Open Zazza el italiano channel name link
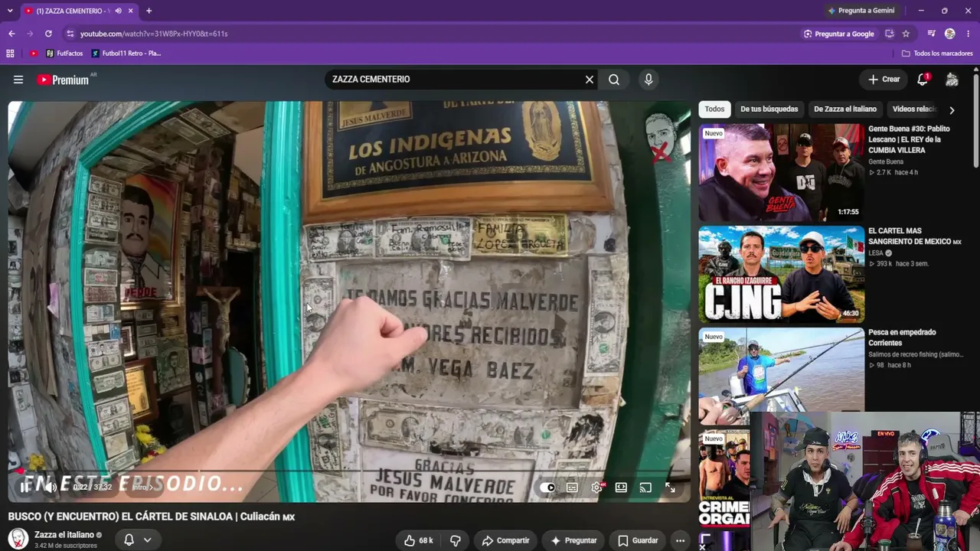 coord(64,535)
